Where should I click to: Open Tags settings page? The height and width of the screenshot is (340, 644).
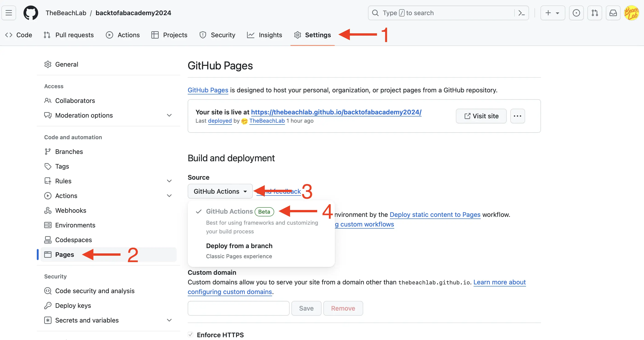coord(109,166)
